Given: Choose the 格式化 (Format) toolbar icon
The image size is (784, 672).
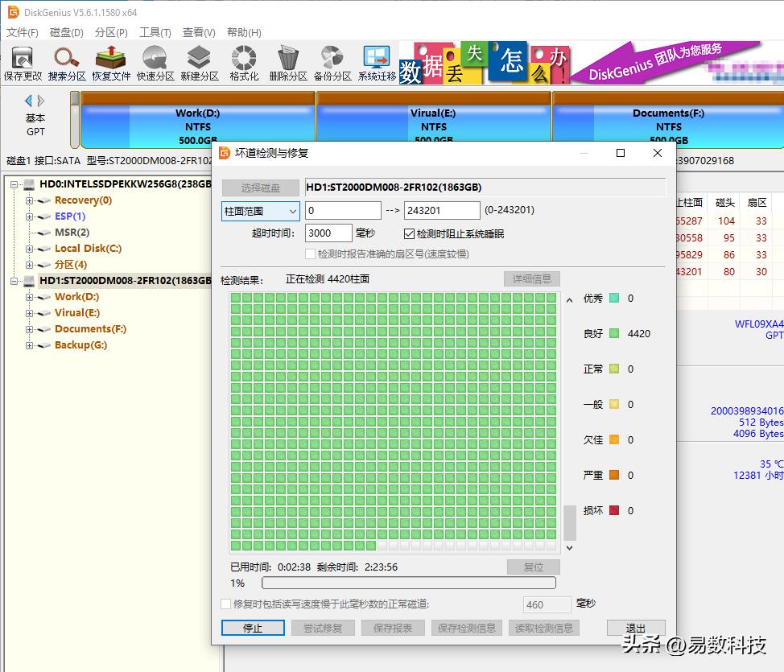Looking at the screenshot, I should [244, 63].
